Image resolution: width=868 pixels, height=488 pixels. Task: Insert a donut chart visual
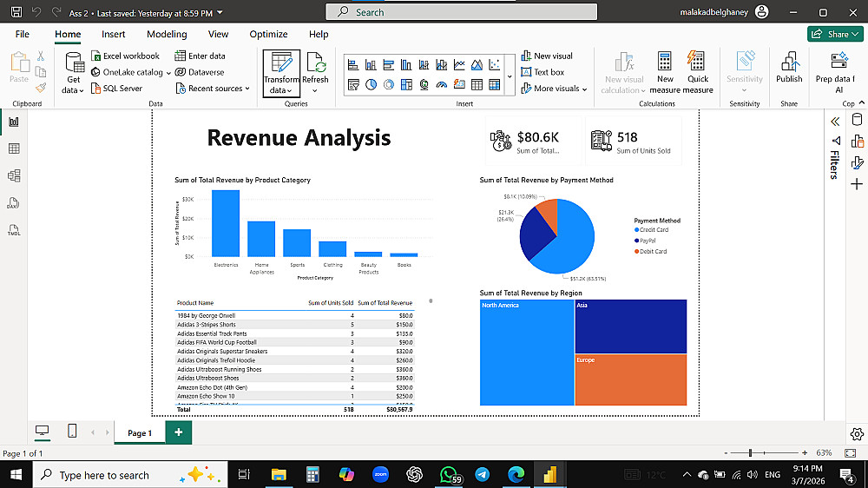tap(388, 85)
